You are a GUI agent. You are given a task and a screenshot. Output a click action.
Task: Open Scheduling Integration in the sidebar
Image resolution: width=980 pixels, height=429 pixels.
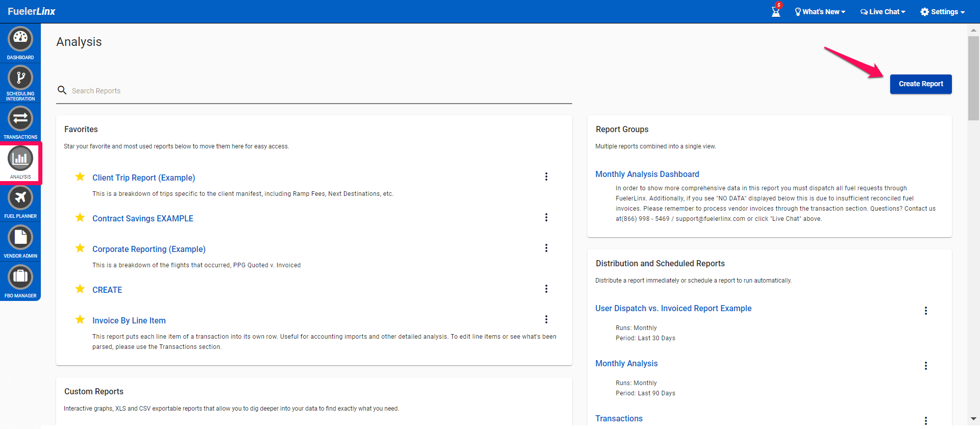coord(20,78)
